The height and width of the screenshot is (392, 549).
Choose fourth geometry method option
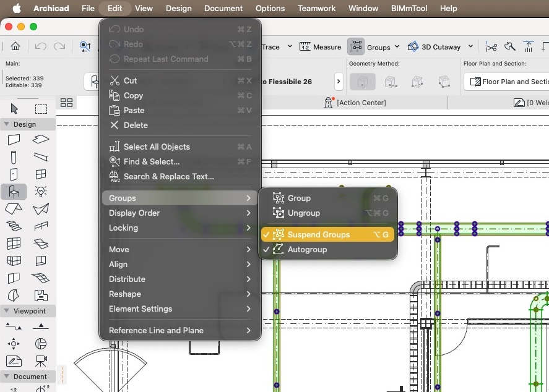pos(444,82)
